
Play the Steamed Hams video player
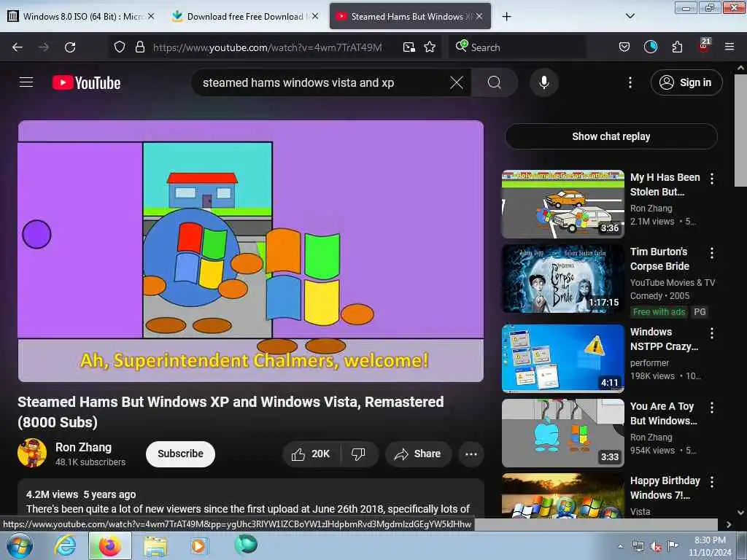(x=251, y=251)
